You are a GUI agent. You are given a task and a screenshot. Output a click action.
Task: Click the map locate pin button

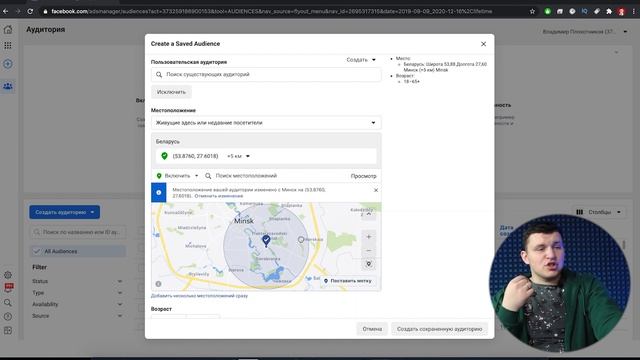[x=369, y=264]
